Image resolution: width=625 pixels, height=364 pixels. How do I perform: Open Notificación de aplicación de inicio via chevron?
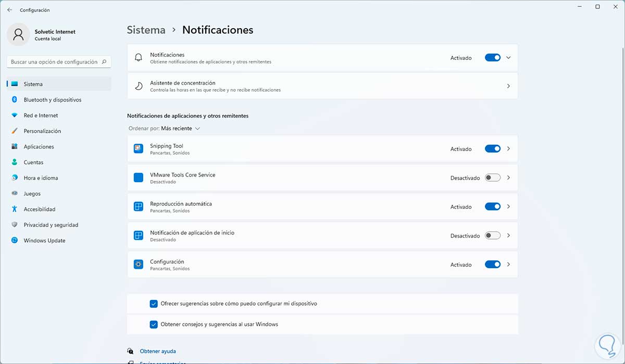coord(508,235)
